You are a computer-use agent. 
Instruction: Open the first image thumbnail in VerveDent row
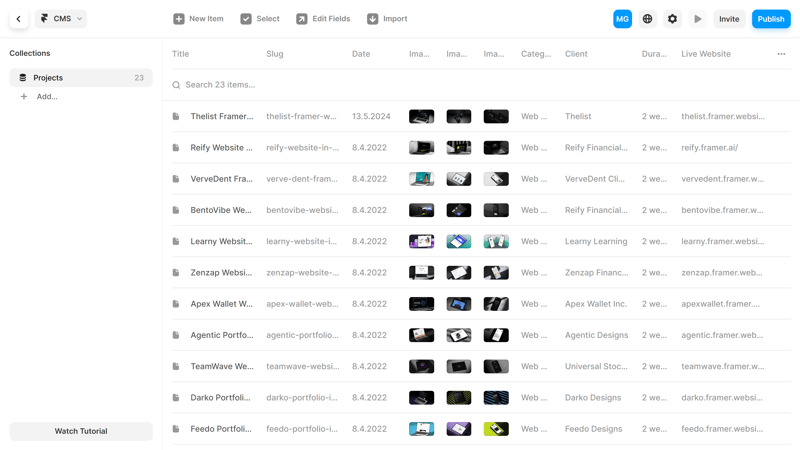(421, 179)
